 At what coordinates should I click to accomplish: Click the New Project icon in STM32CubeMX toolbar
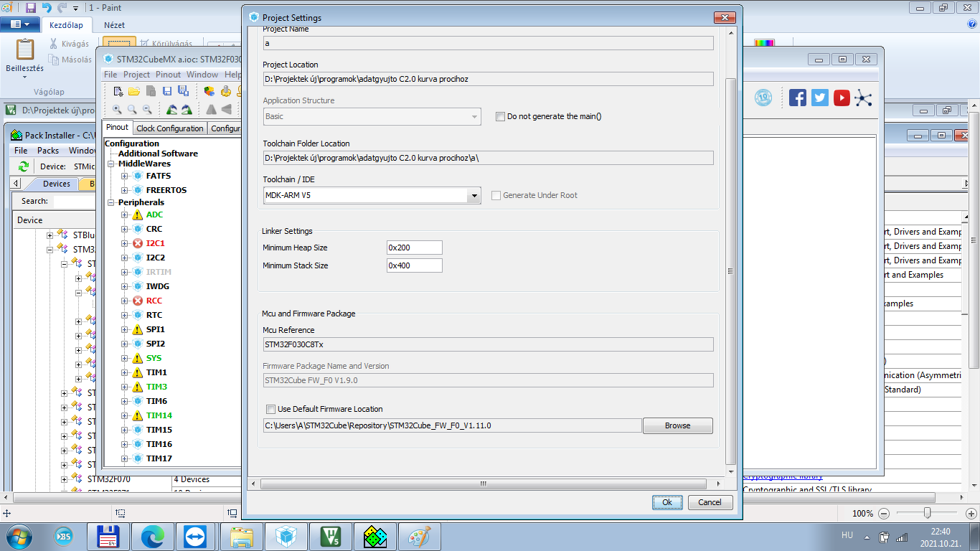click(x=119, y=91)
